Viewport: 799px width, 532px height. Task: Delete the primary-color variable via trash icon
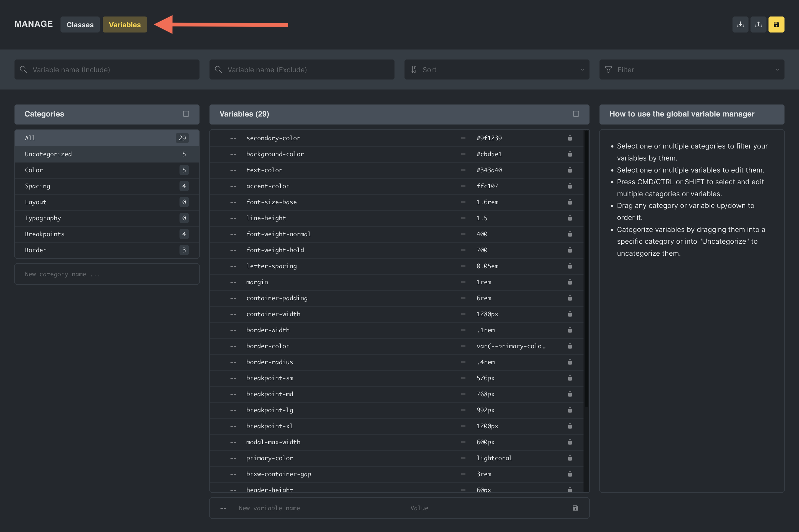coord(570,458)
